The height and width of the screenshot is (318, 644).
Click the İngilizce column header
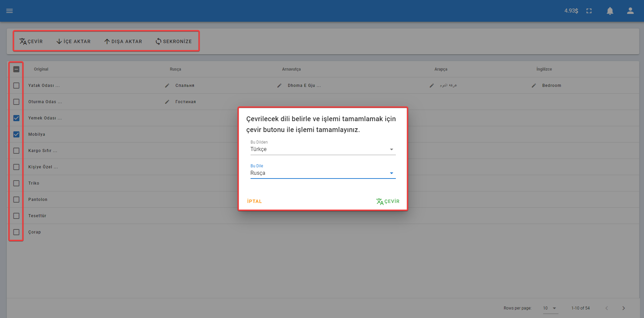544,69
